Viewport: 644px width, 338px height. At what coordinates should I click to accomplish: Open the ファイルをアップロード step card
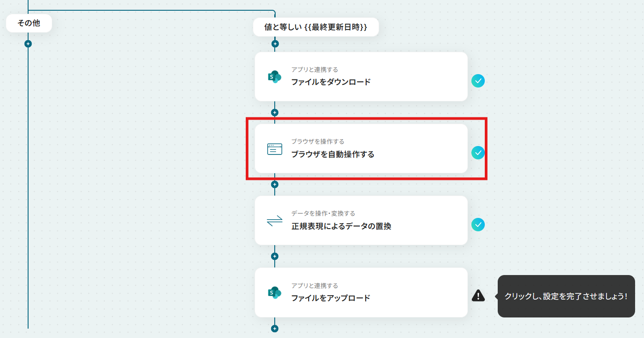[x=361, y=292]
